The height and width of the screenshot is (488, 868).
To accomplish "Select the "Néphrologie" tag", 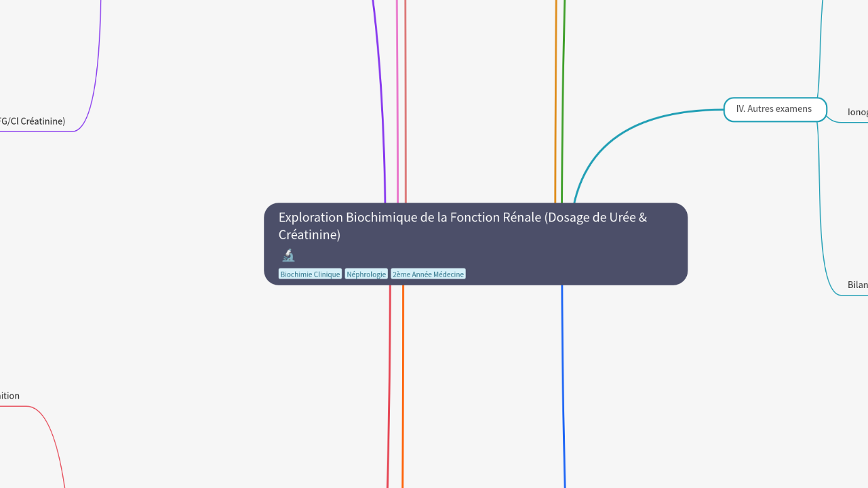I will point(366,274).
